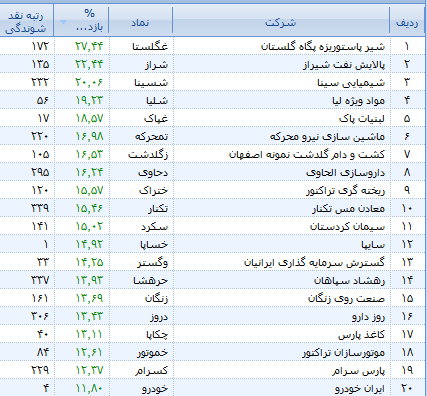The width and height of the screenshot is (427, 396).
Task: Click symbol غگلستا
Action: tap(150, 46)
